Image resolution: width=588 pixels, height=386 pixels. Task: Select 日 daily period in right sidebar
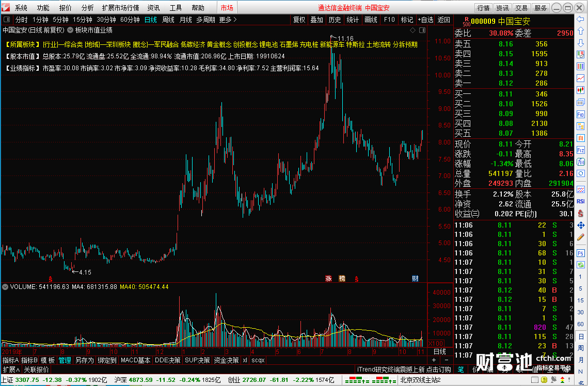click(580, 336)
